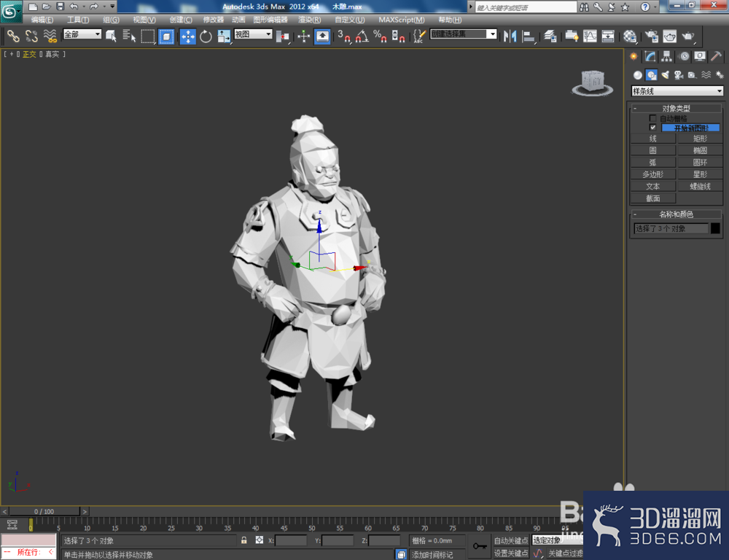Click the Unlink Selection broken chain icon

click(x=31, y=36)
